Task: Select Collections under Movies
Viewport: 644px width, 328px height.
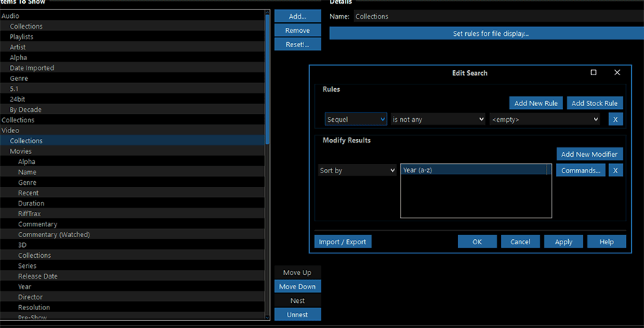Action: point(132,255)
